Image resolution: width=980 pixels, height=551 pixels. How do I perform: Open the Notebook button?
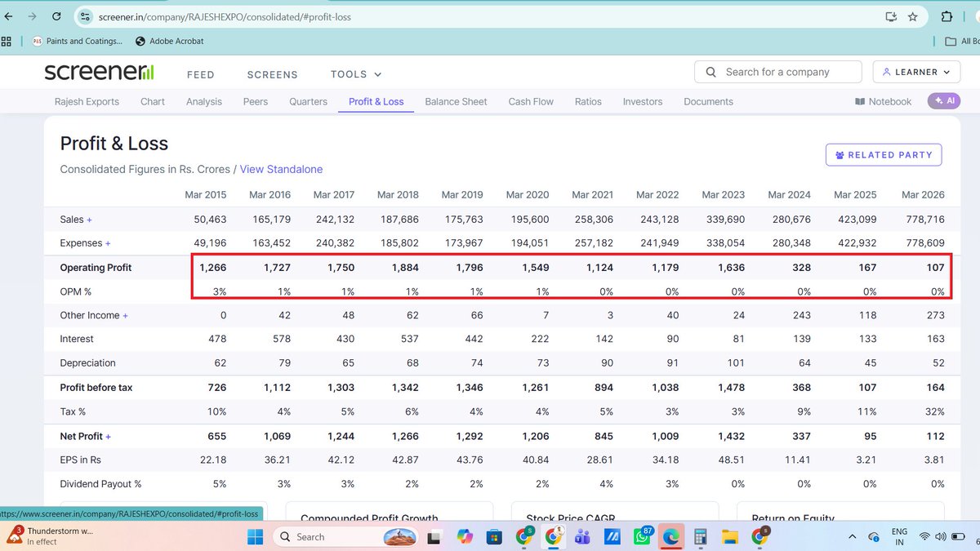tap(883, 102)
